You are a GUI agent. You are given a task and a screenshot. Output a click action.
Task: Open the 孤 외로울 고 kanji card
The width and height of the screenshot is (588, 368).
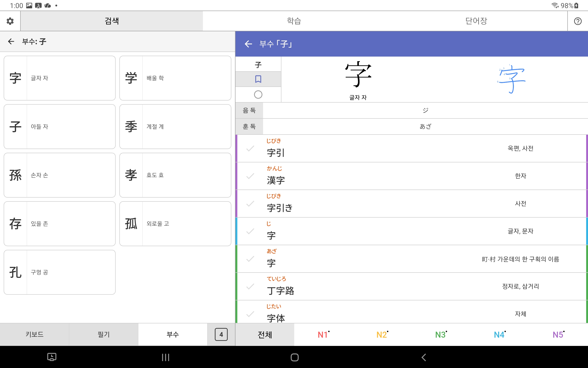click(175, 224)
